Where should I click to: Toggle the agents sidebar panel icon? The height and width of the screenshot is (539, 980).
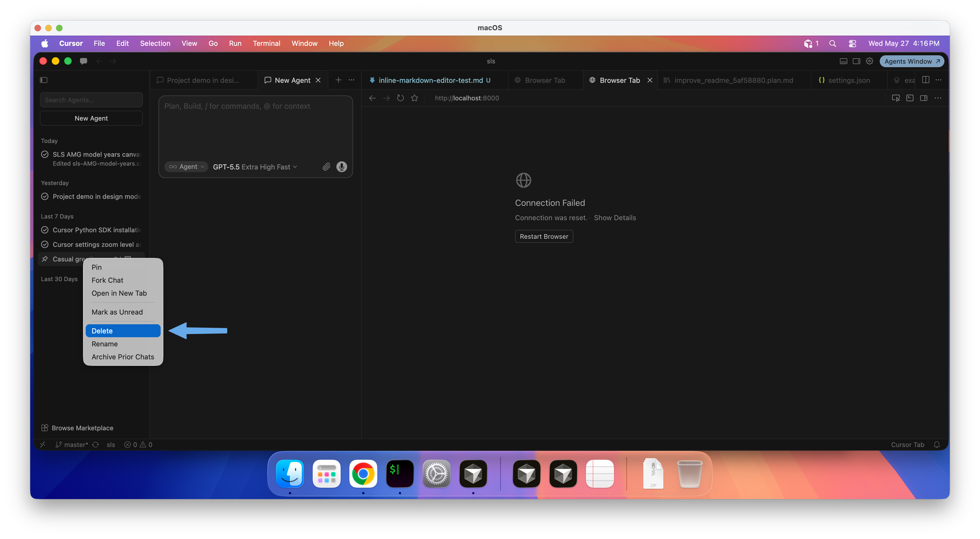(x=44, y=80)
